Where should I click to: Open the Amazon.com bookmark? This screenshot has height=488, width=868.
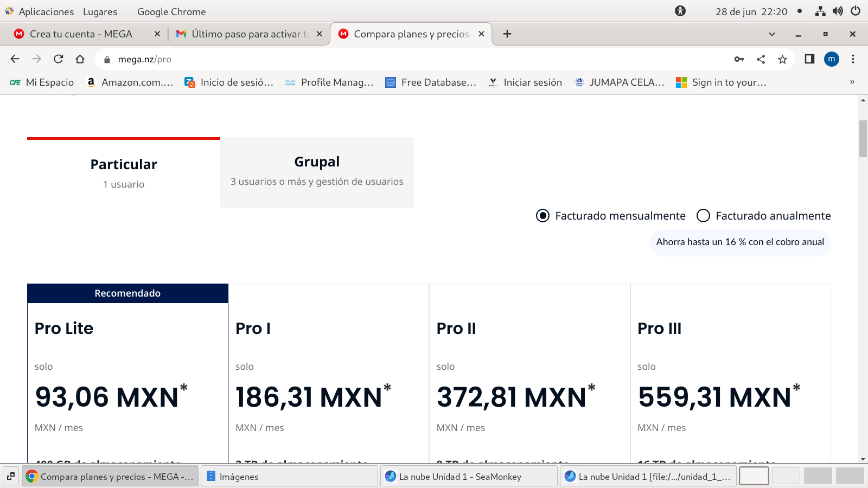pos(130,82)
